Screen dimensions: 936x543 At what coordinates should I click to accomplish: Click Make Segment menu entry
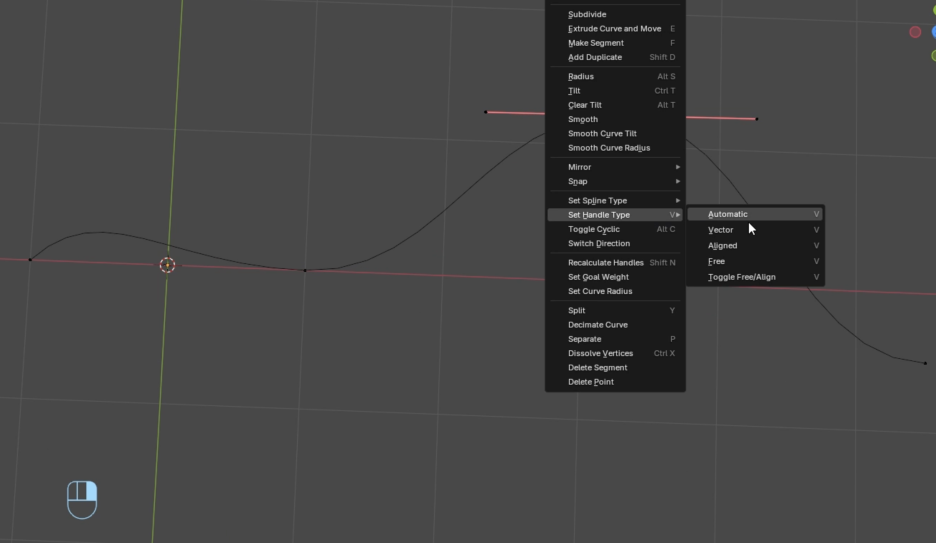click(x=615, y=43)
